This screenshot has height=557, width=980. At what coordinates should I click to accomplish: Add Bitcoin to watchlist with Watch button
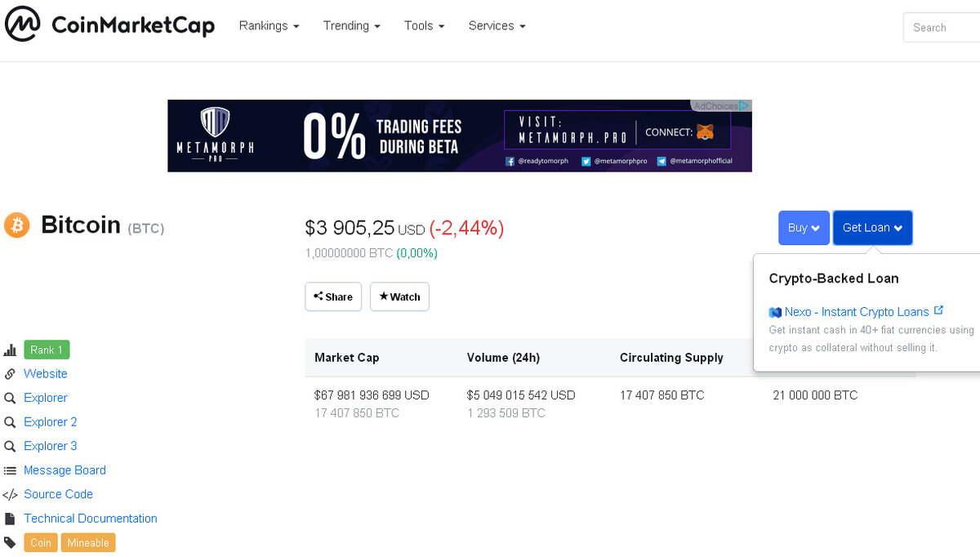[x=399, y=296]
